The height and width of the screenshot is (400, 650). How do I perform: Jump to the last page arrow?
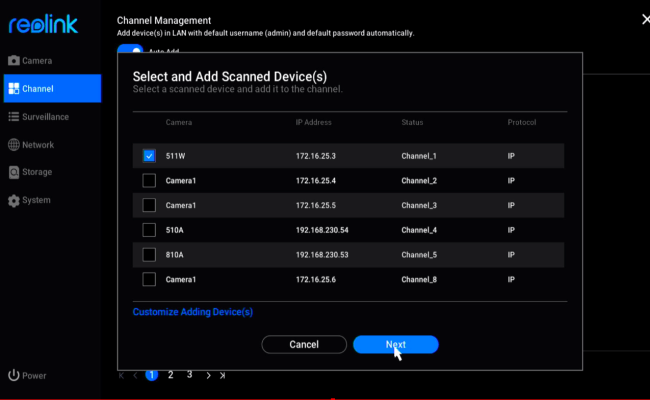pyautogui.click(x=222, y=376)
